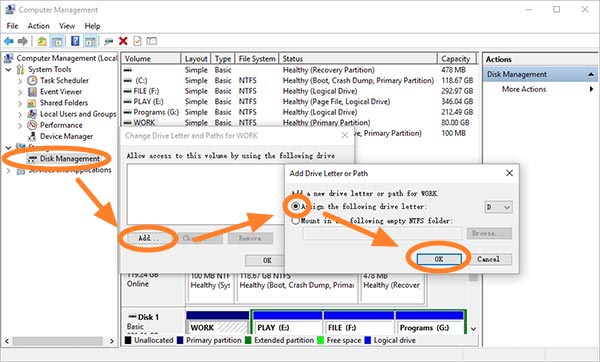Click the volume icon beside FILE (F:)
600x362 pixels.
tap(128, 91)
